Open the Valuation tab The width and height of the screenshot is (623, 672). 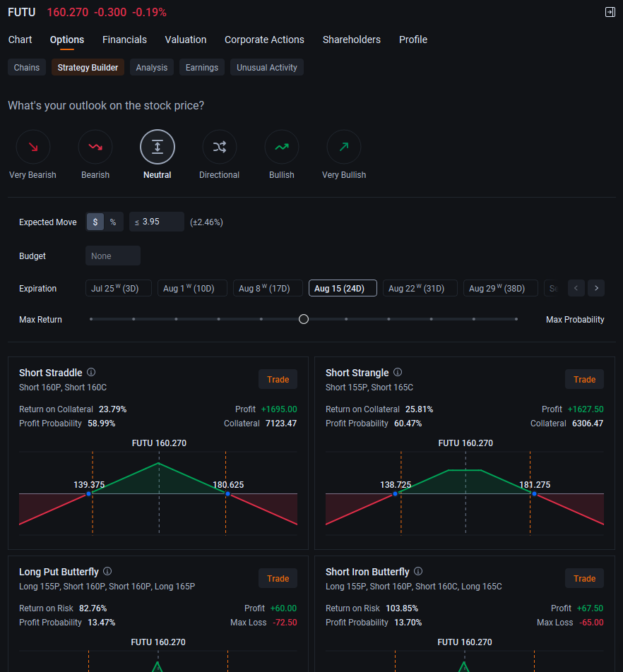[186, 40]
